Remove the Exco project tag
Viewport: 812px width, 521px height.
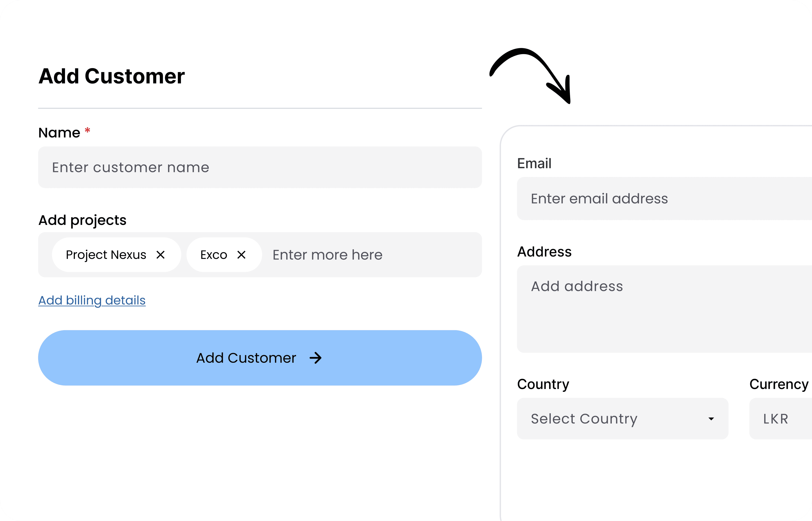tap(241, 255)
